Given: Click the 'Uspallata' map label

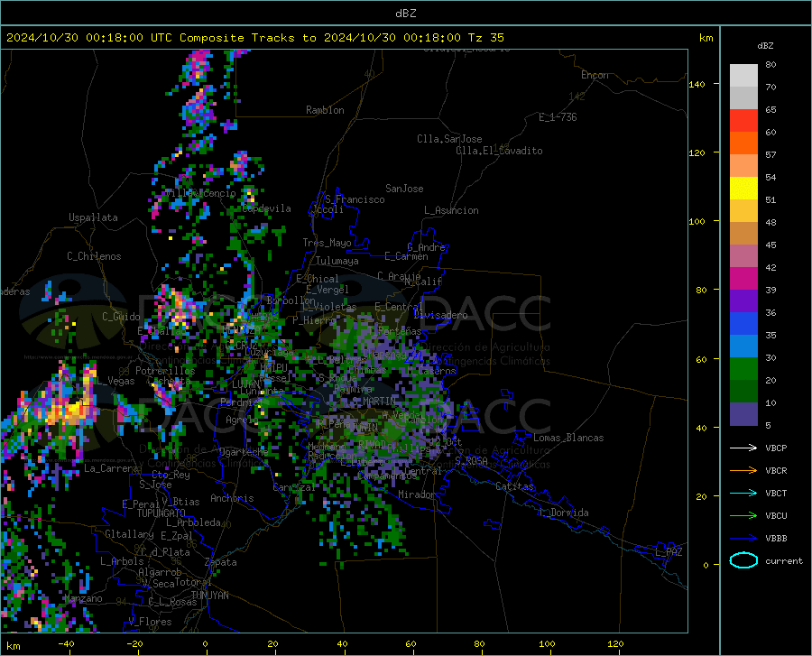Looking at the screenshot, I should point(93,217).
